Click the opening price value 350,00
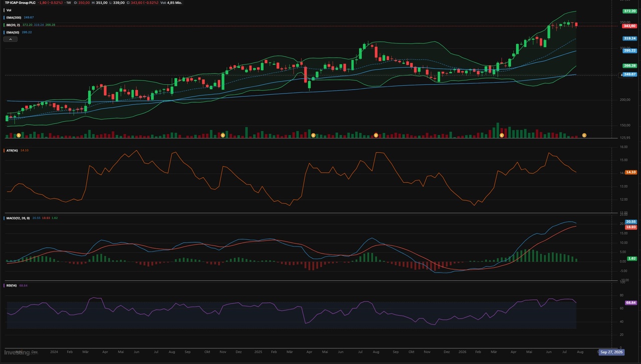 point(85,3)
